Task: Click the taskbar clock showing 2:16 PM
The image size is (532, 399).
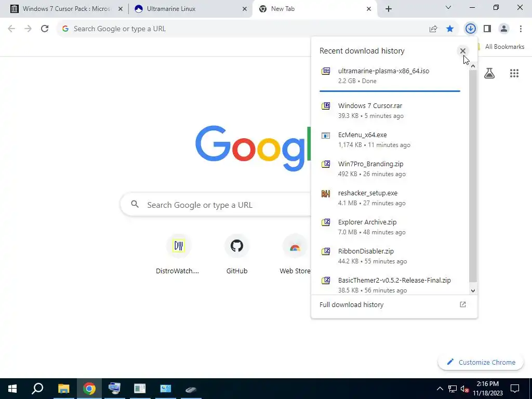Action: point(487,389)
